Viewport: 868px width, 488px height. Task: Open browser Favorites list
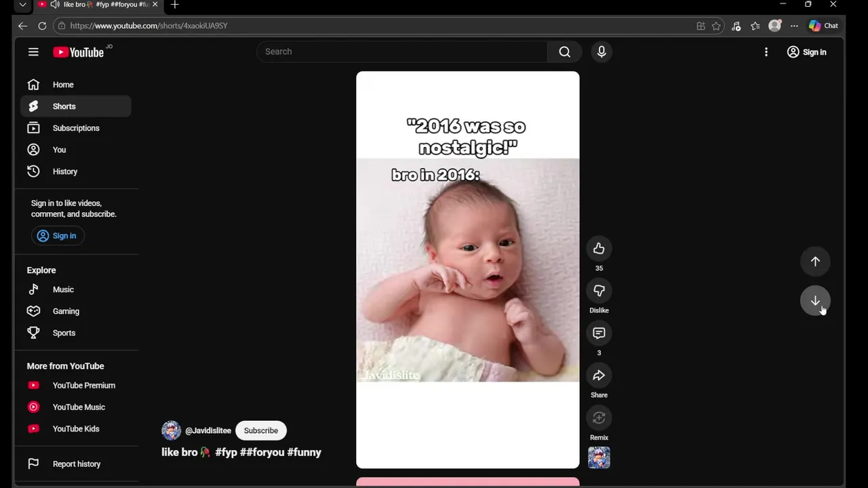755,26
